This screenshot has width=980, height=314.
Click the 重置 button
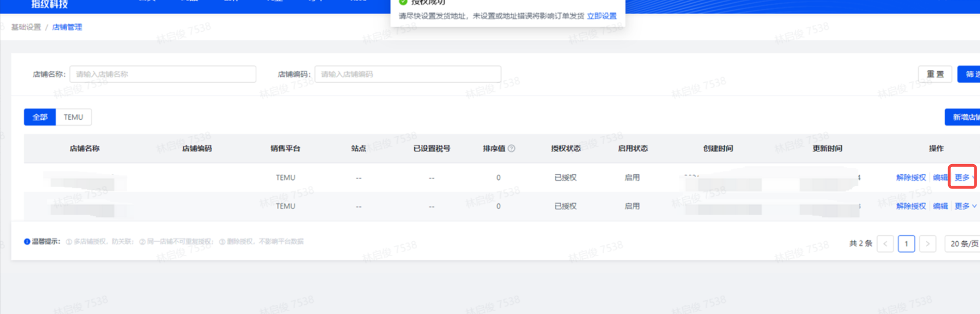(935, 74)
